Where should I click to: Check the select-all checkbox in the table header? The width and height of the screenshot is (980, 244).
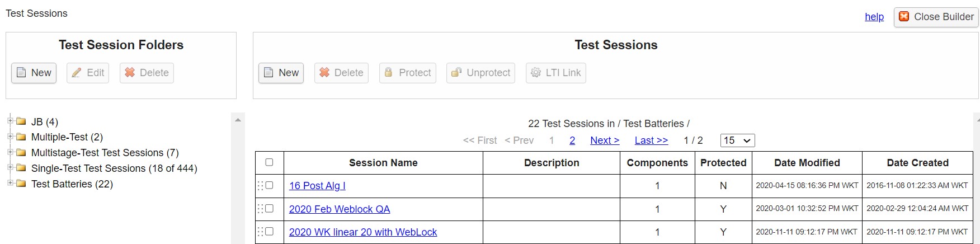269,162
